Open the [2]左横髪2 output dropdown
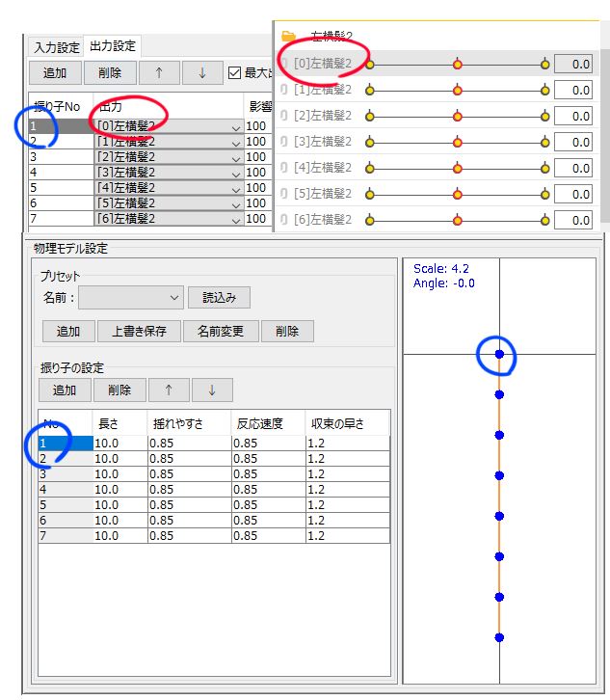This screenshot has height=700, width=610. [x=169, y=157]
